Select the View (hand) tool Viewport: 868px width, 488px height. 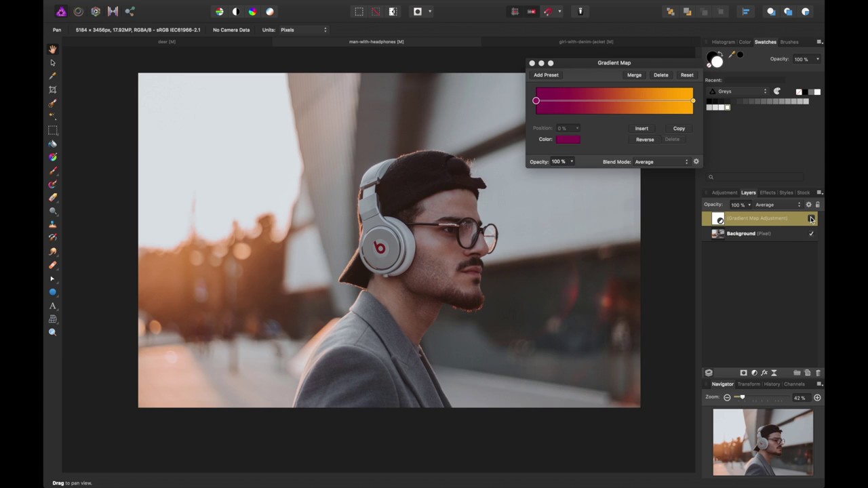(52, 49)
